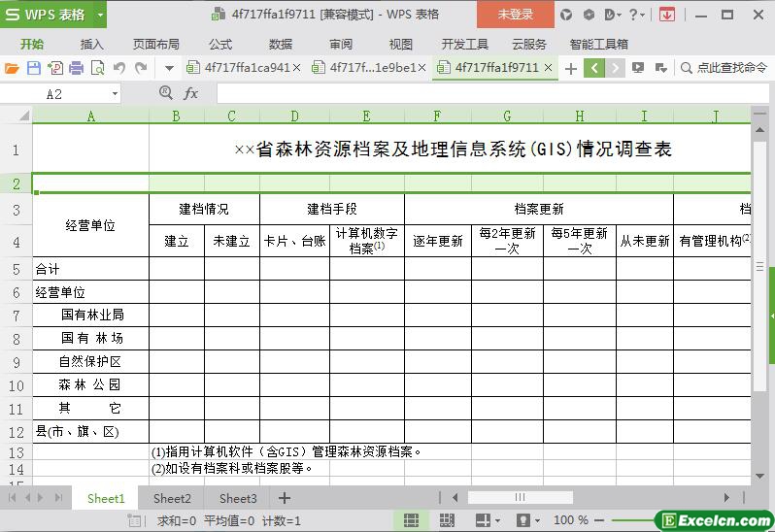
Task: Click the formula bar input area
Action: [x=492, y=93]
